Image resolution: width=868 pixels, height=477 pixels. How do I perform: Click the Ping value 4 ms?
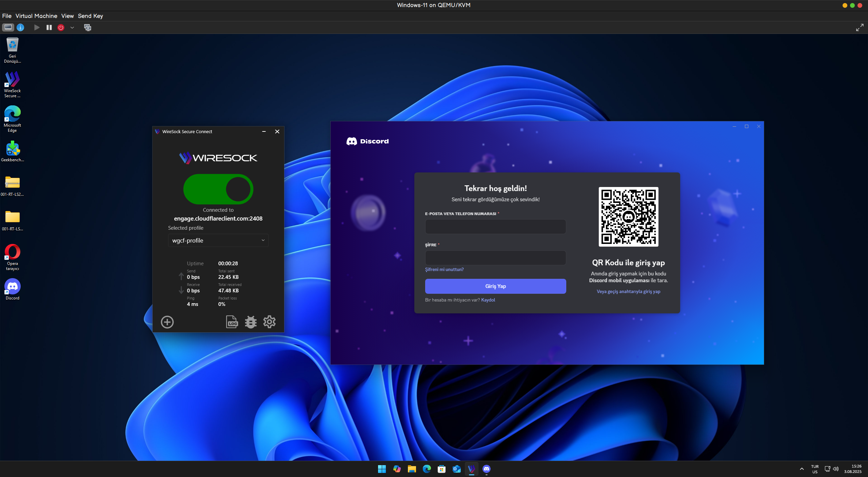point(193,304)
